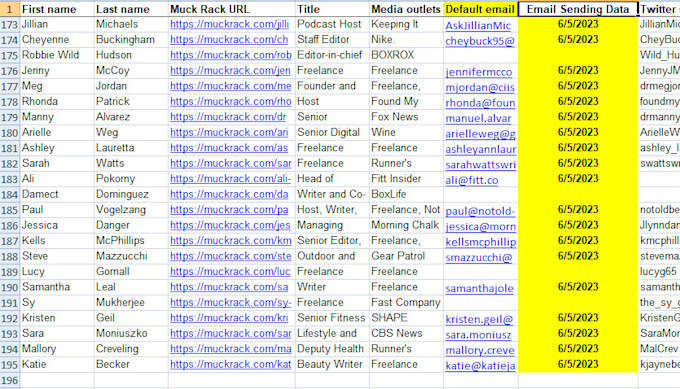Viewport: 680px width, 389px height.
Task: Open the samanthajole email link
Action: click(480, 288)
